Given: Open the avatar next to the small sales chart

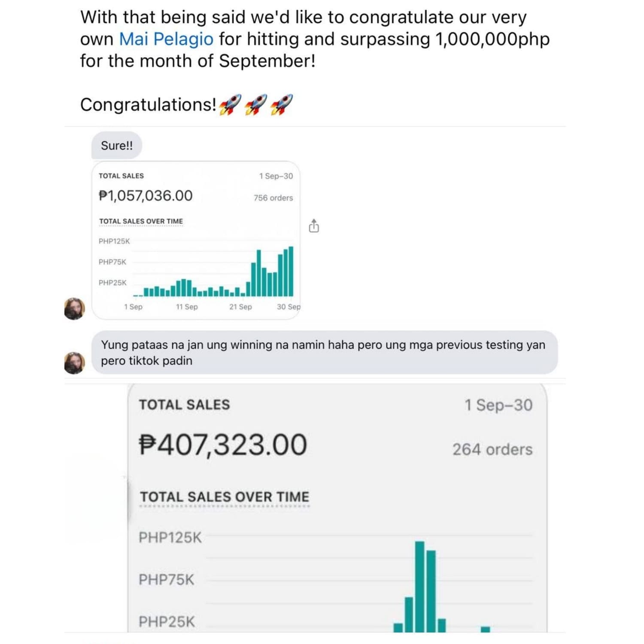Looking at the screenshot, I should (x=74, y=308).
